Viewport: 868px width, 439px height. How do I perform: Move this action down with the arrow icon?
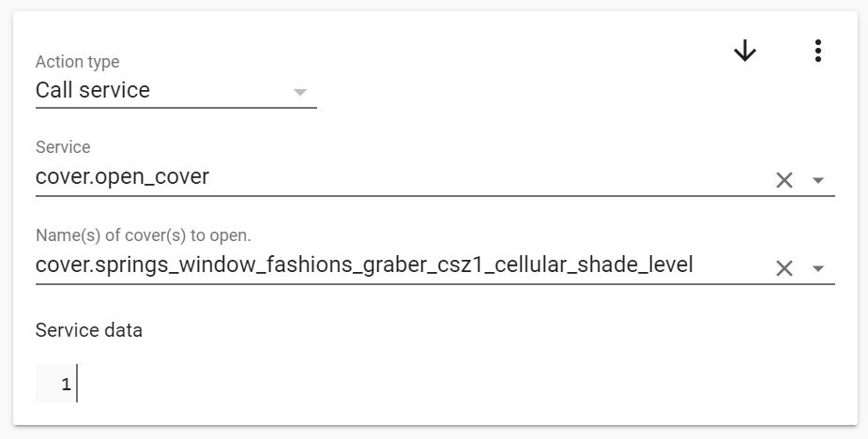click(x=744, y=51)
